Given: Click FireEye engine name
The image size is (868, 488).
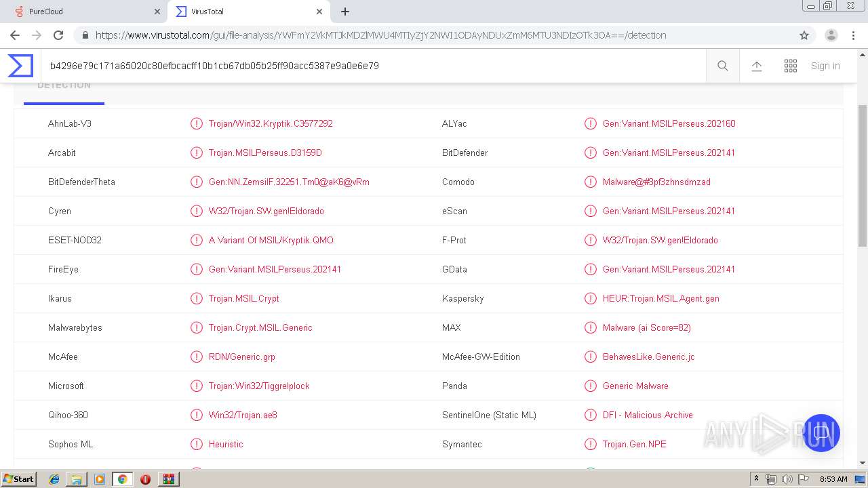Looking at the screenshot, I should click(x=63, y=269).
